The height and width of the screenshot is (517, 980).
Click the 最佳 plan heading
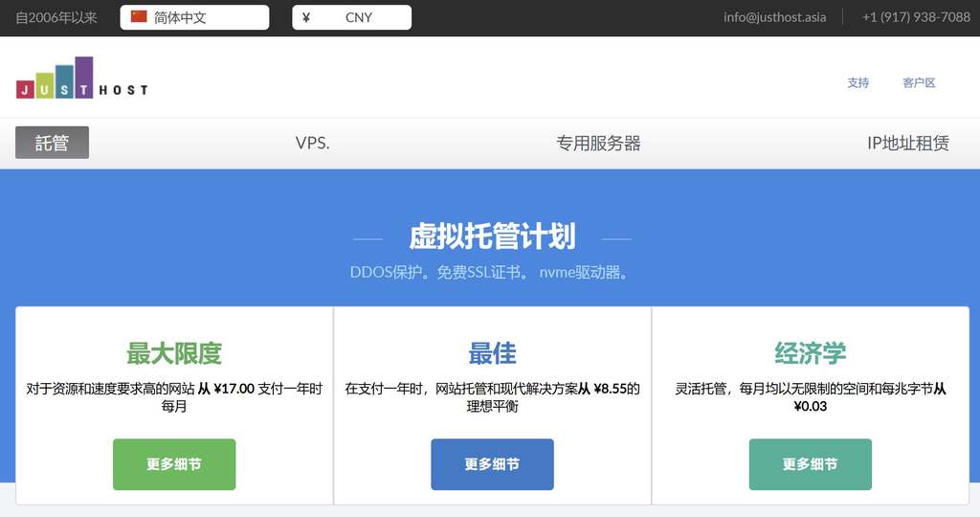coord(493,353)
